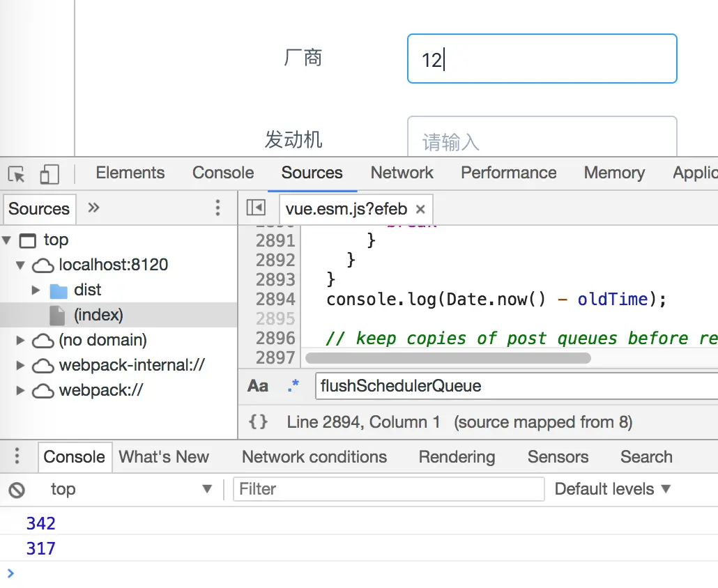Open the Sources pane three-dot menu
This screenshot has height=588, width=718.
coord(218,208)
